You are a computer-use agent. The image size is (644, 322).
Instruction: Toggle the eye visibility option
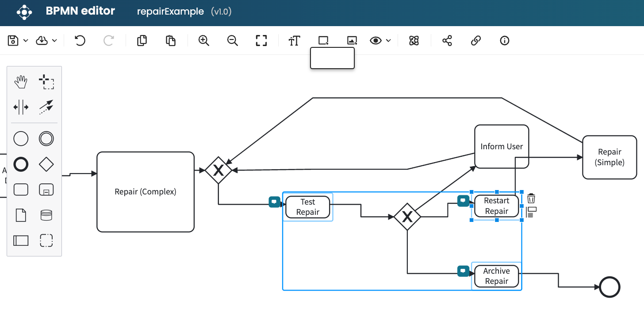point(376,41)
